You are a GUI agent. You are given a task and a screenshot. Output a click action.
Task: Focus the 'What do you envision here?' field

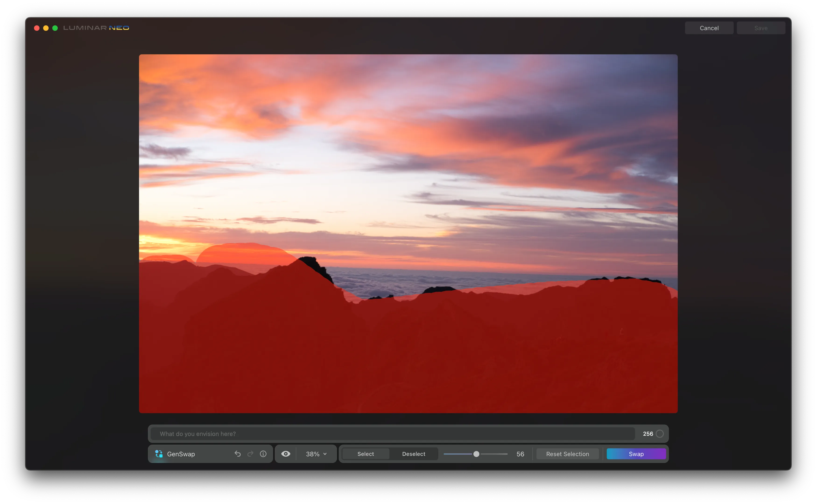coord(392,434)
